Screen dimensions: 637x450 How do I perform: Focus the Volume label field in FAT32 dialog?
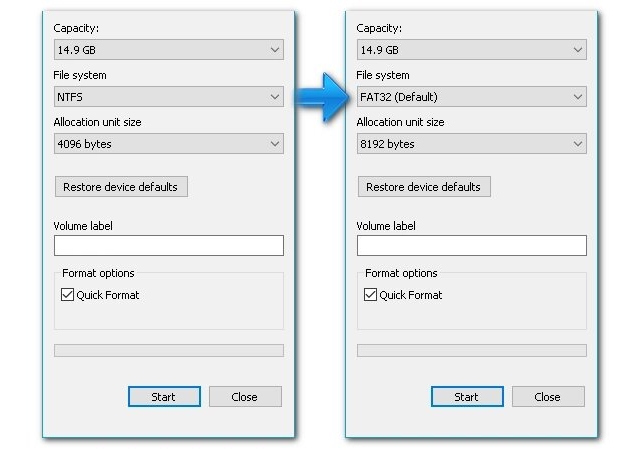tap(471, 245)
